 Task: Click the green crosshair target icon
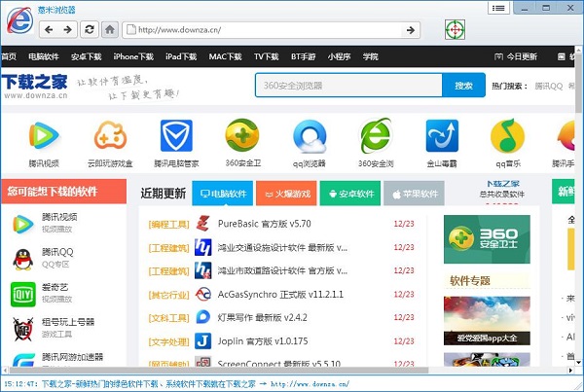pyautogui.click(x=455, y=29)
